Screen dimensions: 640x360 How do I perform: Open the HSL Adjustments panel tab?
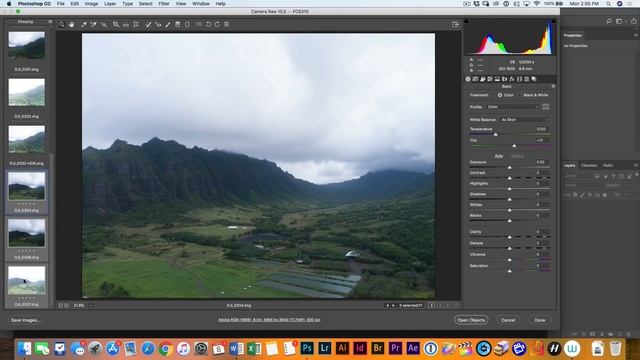(490, 79)
